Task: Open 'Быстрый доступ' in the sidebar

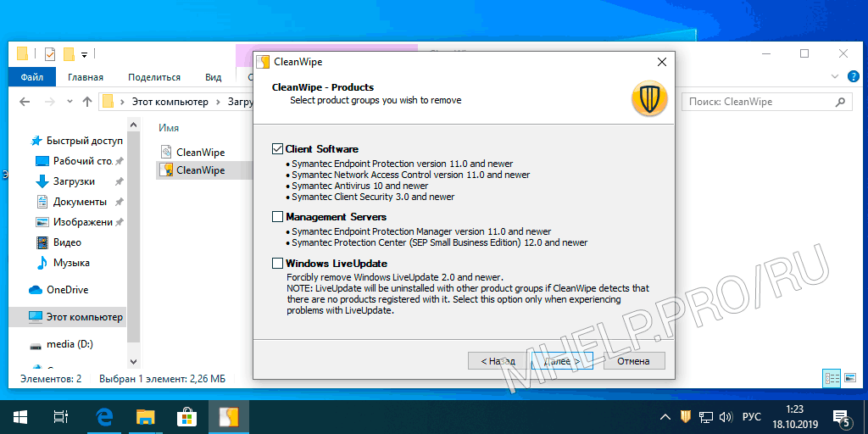Action: (x=77, y=141)
